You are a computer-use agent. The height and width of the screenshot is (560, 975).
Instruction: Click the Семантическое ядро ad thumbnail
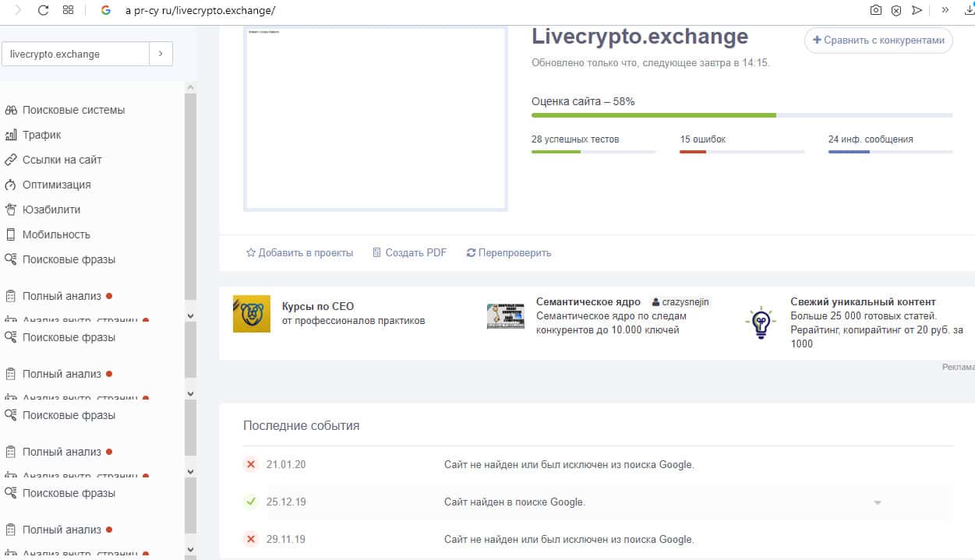click(505, 315)
